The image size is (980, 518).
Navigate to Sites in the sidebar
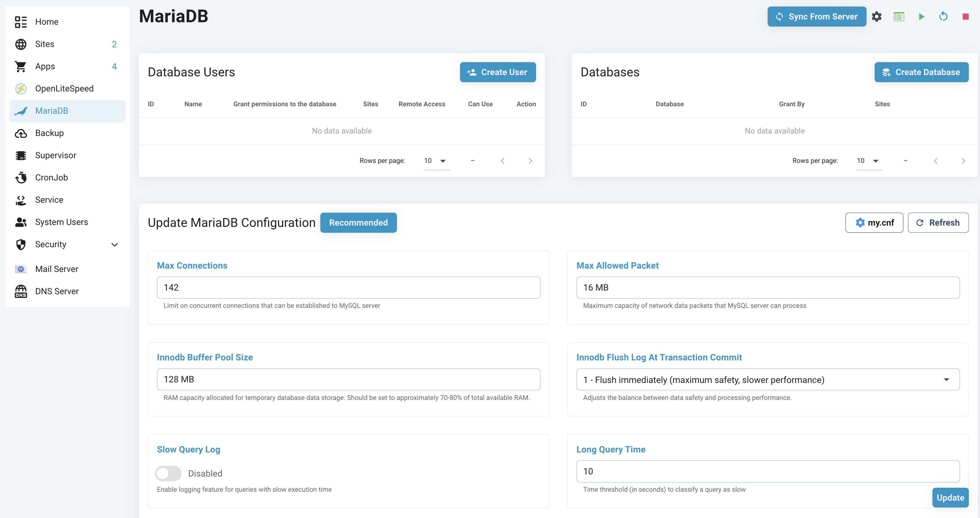45,44
